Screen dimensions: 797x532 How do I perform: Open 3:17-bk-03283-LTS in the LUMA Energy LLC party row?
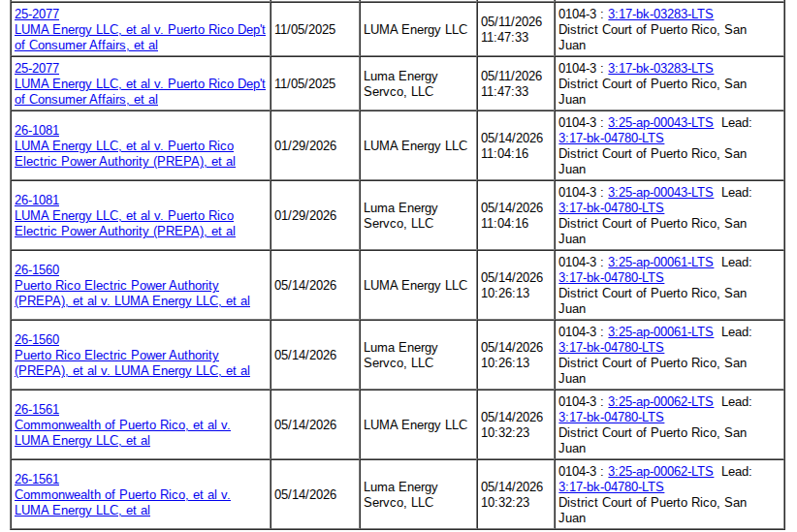pos(660,14)
